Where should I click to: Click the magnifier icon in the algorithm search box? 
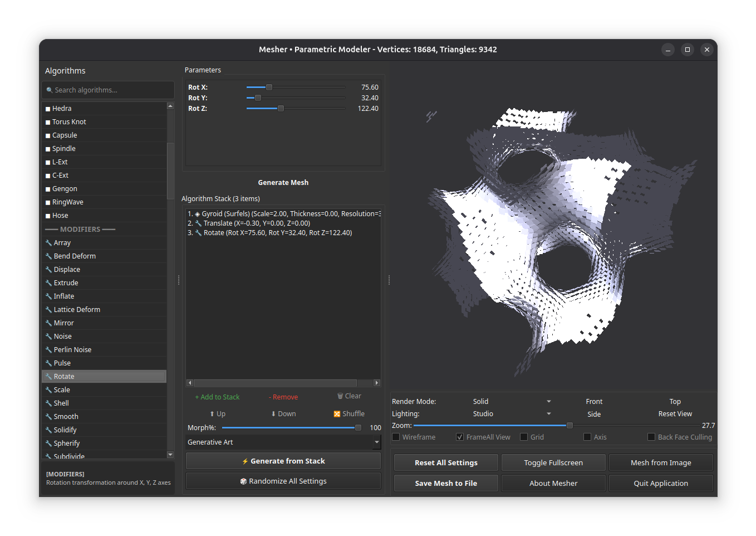pos(51,90)
